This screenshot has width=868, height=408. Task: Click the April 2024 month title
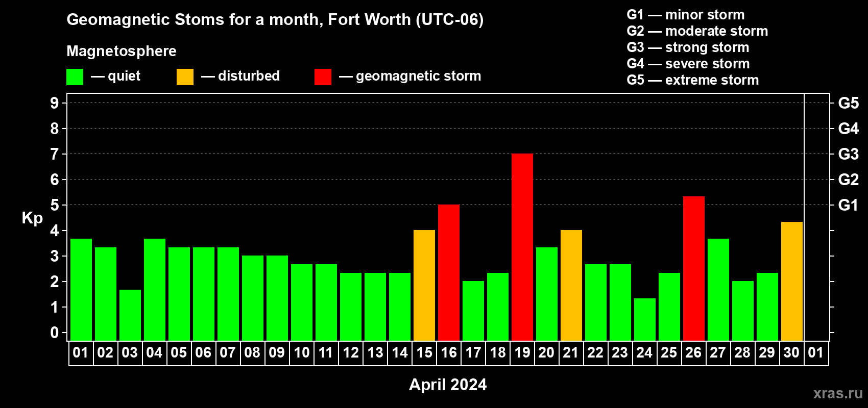coord(448,385)
